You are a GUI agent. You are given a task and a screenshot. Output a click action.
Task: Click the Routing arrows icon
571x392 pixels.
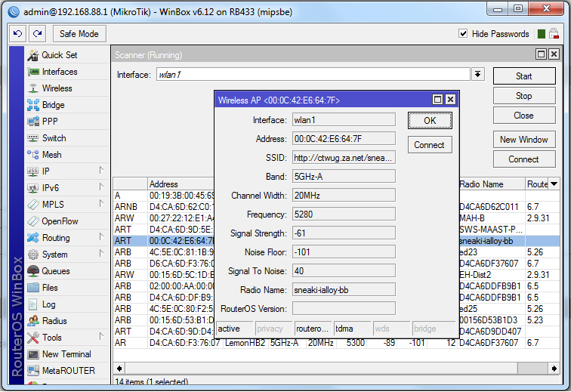pyautogui.click(x=33, y=238)
